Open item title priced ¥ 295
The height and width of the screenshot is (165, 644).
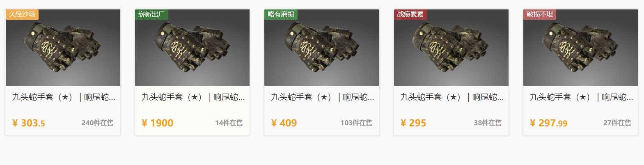click(452, 97)
